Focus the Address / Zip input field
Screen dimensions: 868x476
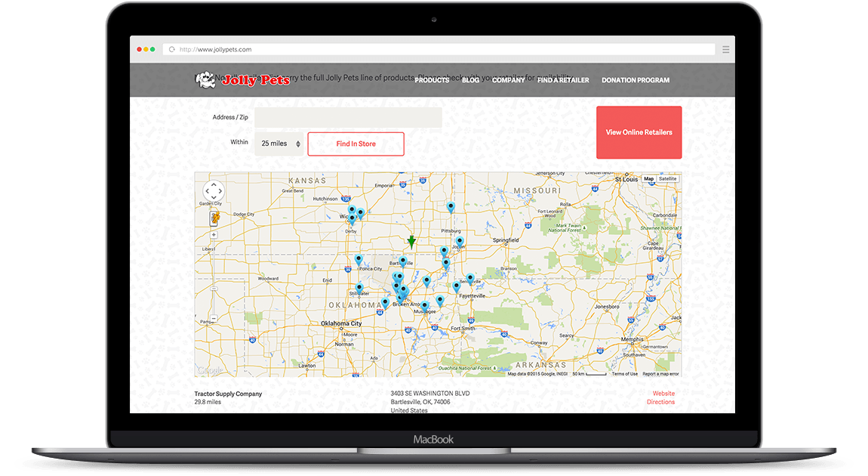tap(348, 117)
